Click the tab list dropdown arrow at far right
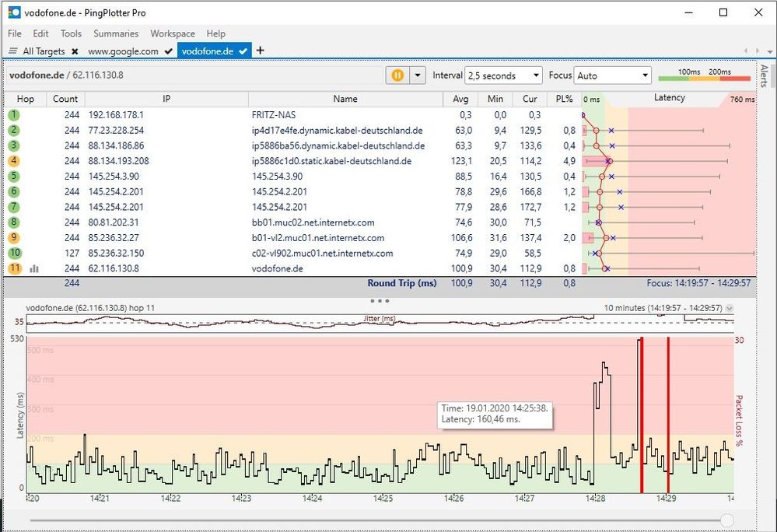The width and height of the screenshot is (777, 532). pos(769,51)
